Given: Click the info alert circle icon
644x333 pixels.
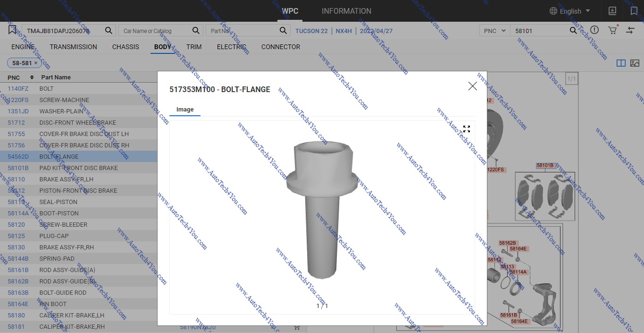Looking at the screenshot, I should pyautogui.click(x=594, y=30).
